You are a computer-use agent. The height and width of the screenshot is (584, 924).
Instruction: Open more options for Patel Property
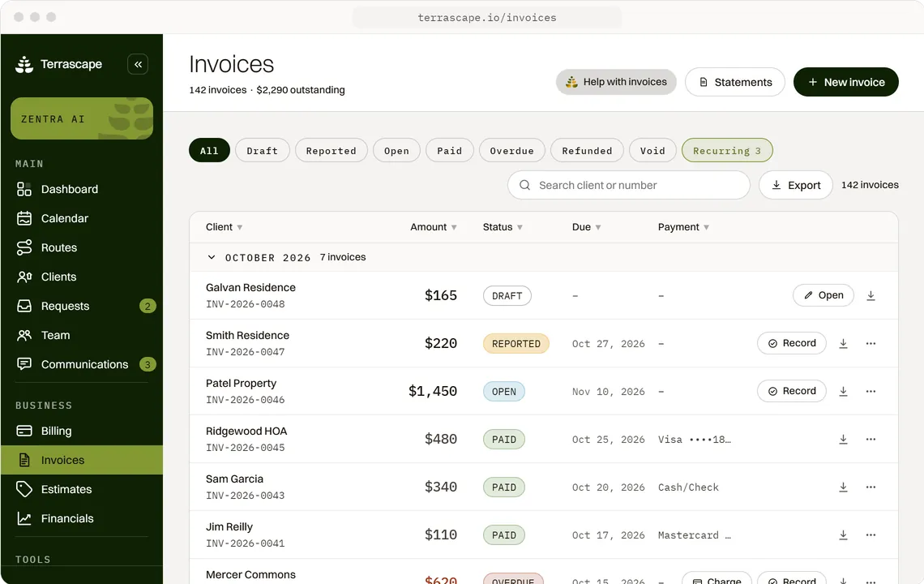[x=871, y=391]
